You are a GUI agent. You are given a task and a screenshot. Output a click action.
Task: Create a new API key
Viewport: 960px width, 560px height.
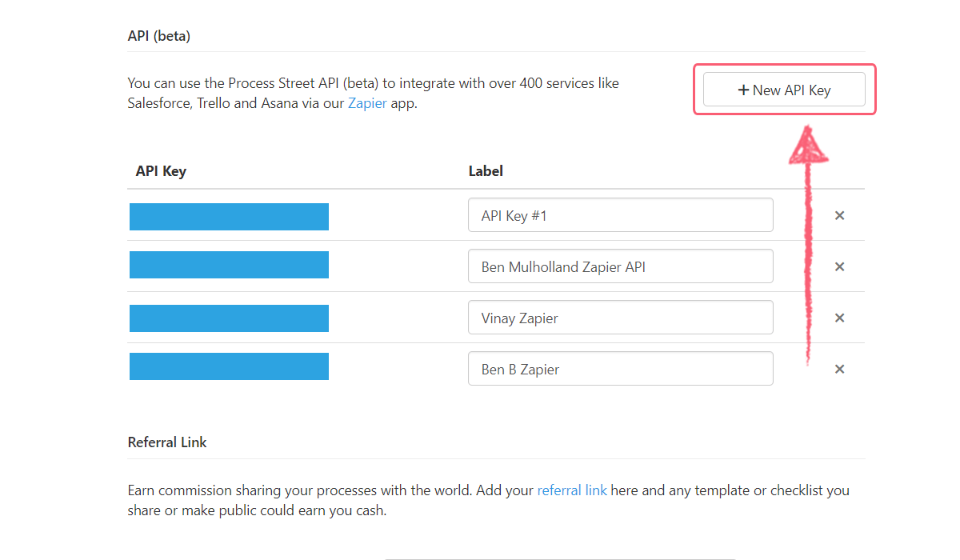pyautogui.click(x=784, y=90)
